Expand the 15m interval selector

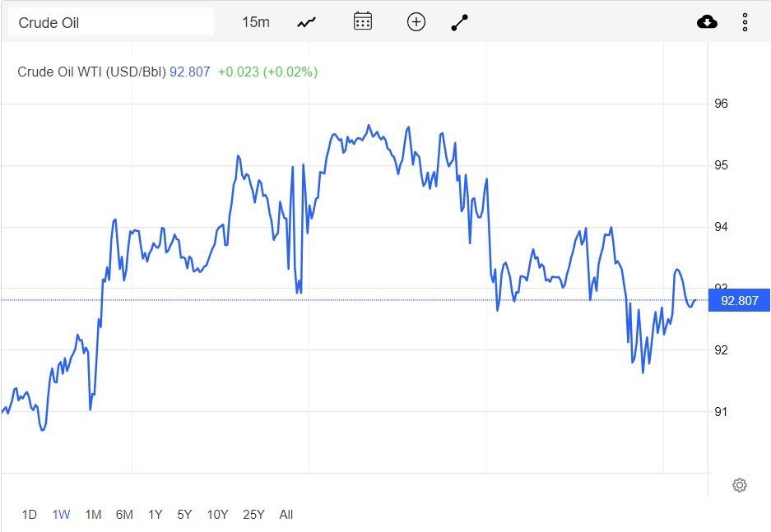coord(256,22)
